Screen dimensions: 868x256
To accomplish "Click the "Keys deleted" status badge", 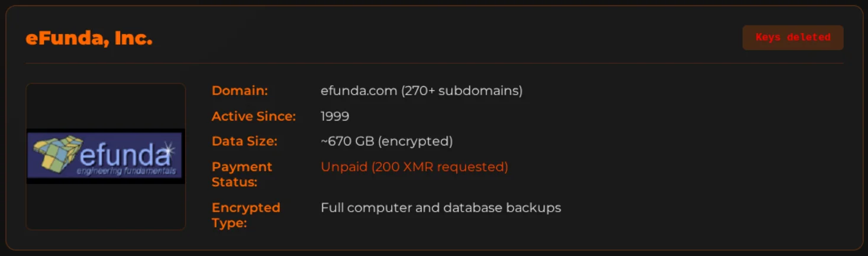I will point(793,37).
